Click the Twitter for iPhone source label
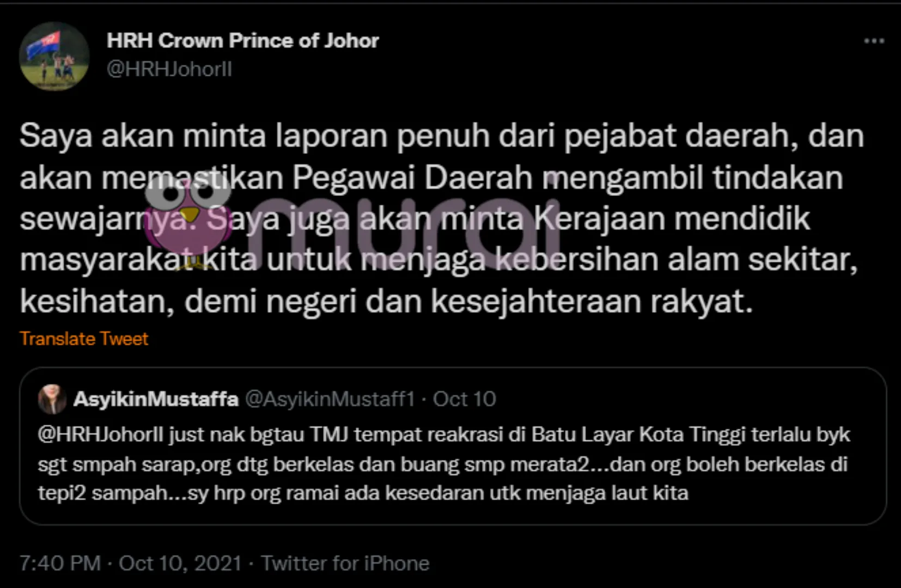This screenshot has width=901, height=588. (x=345, y=563)
